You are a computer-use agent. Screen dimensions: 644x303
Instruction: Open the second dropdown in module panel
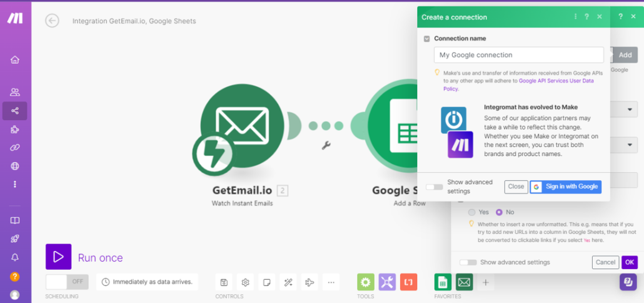click(630, 145)
